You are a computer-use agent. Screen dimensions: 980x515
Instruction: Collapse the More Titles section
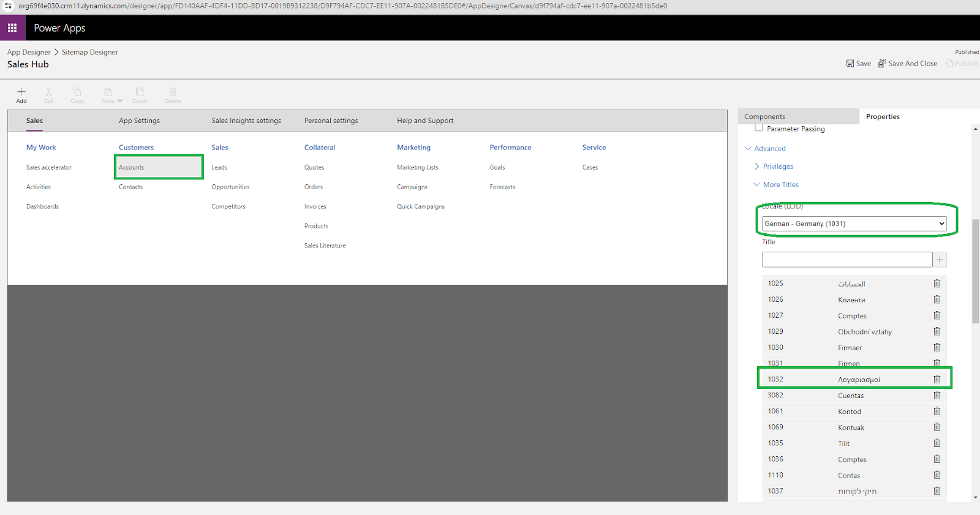tap(776, 184)
